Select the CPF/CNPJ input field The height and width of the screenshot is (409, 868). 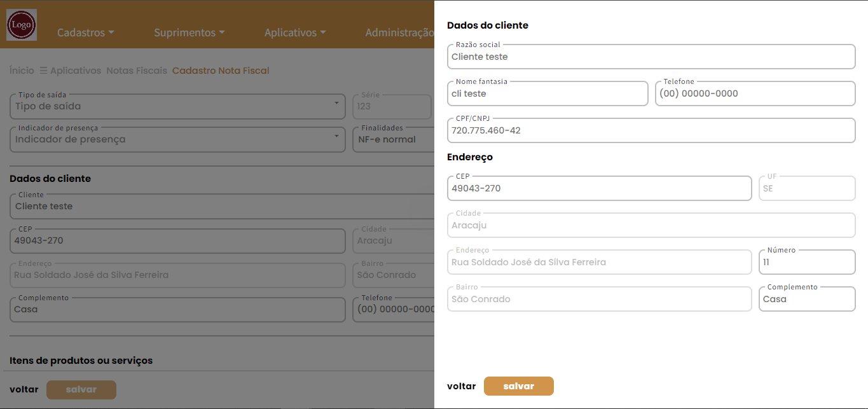(651, 130)
